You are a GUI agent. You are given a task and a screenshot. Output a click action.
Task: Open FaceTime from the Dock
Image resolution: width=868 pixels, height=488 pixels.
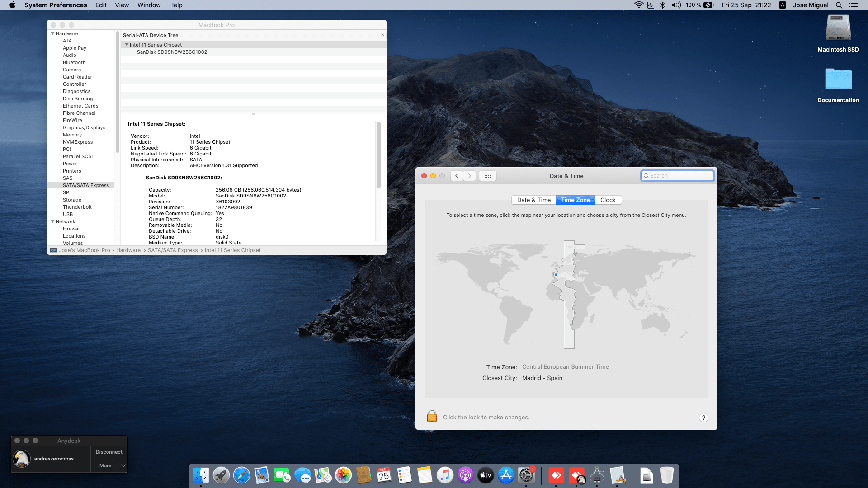(282, 475)
